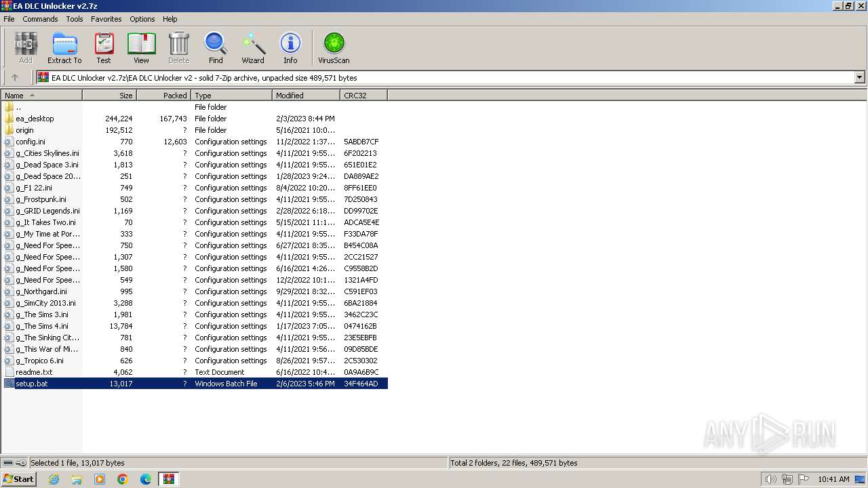Image resolution: width=868 pixels, height=488 pixels.
Task: Open the Options menu
Action: pos(142,19)
